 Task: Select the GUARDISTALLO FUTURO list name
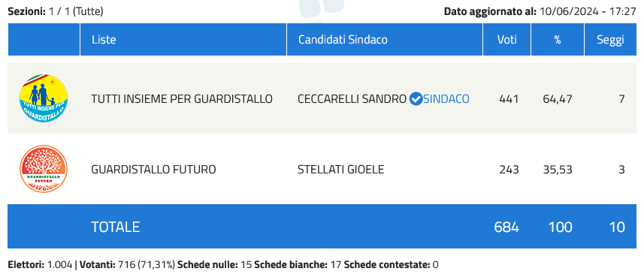[x=153, y=170]
